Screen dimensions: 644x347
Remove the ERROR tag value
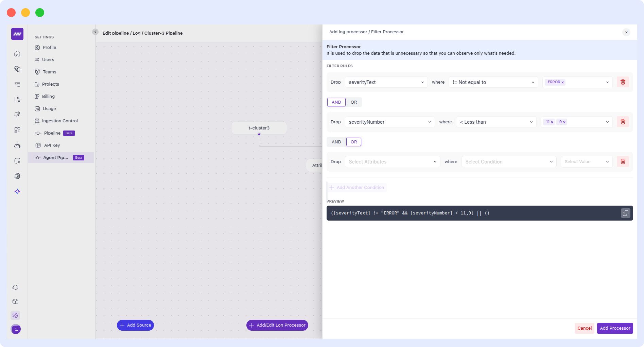tap(562, 82)
